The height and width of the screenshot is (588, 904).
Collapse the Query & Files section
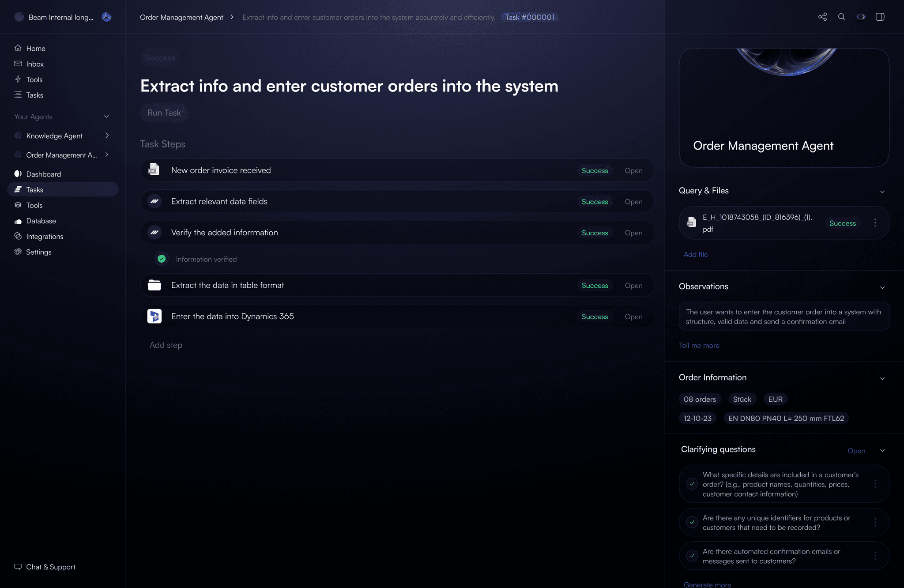pyautogui.click(x=882, y=191)
